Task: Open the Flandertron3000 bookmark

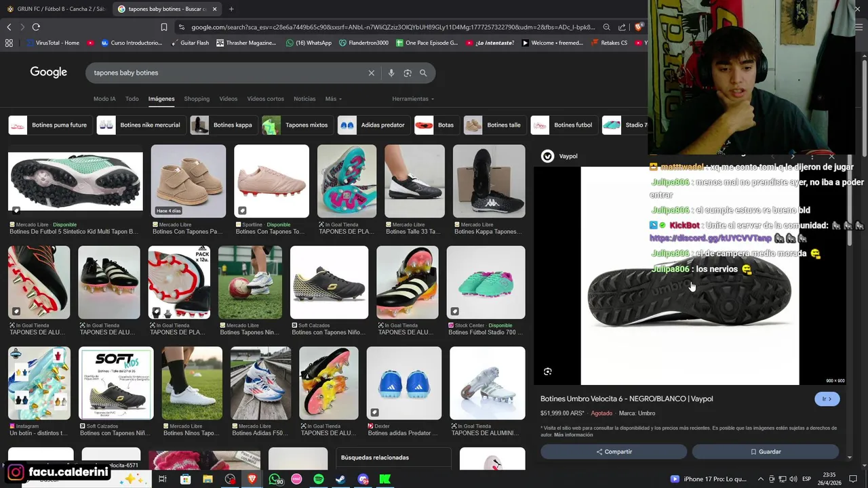Action: click(363, 43)
